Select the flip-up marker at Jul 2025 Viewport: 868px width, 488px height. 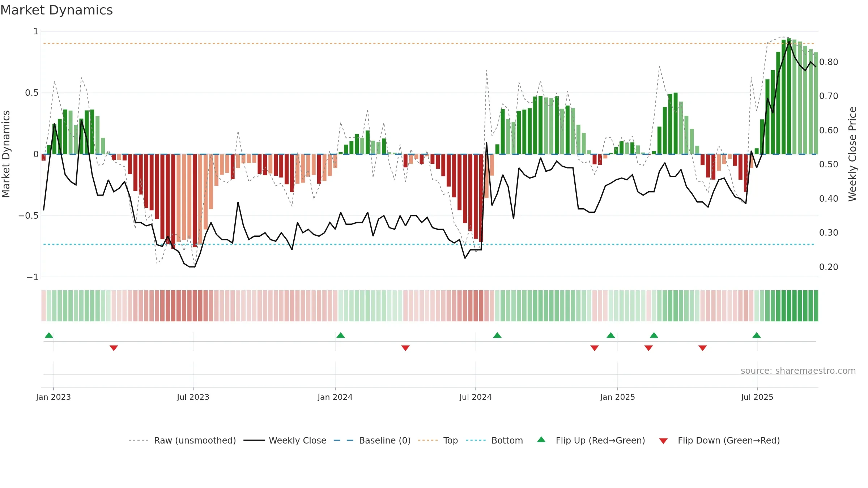click(x=757, y=335)
